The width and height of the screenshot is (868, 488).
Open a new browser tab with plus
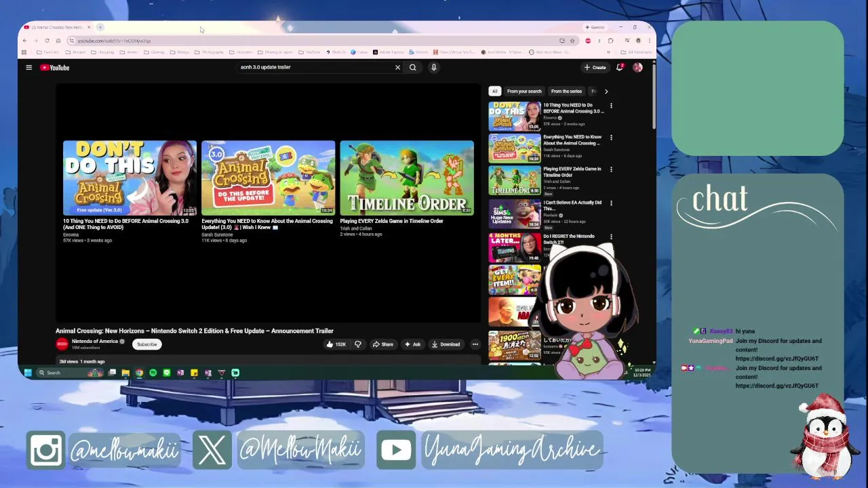pyautogui.click(x=100, y=27)
